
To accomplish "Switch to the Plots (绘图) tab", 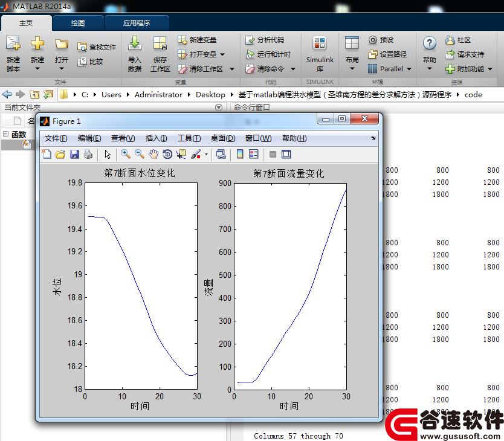I will tap(78, 23).
